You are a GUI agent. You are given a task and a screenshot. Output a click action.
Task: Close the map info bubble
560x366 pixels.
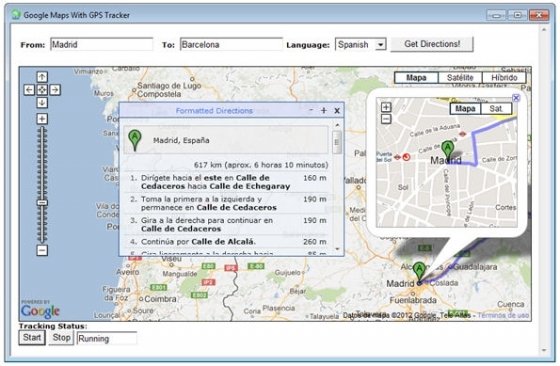coord(516,98)
